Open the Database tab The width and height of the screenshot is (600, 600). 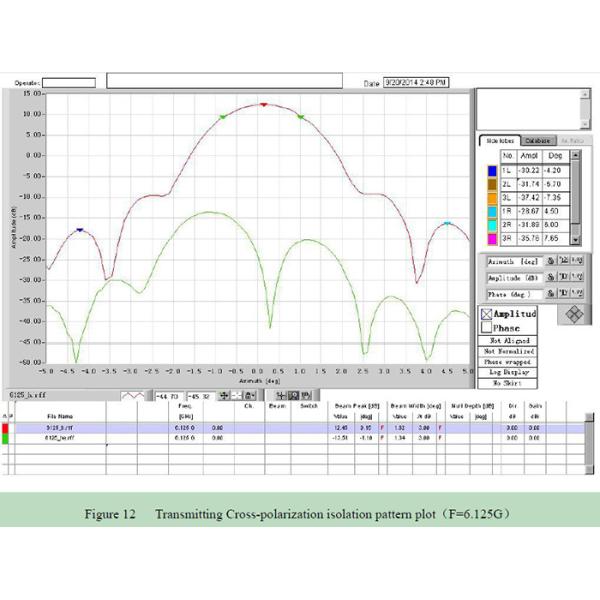click(536, 141)
